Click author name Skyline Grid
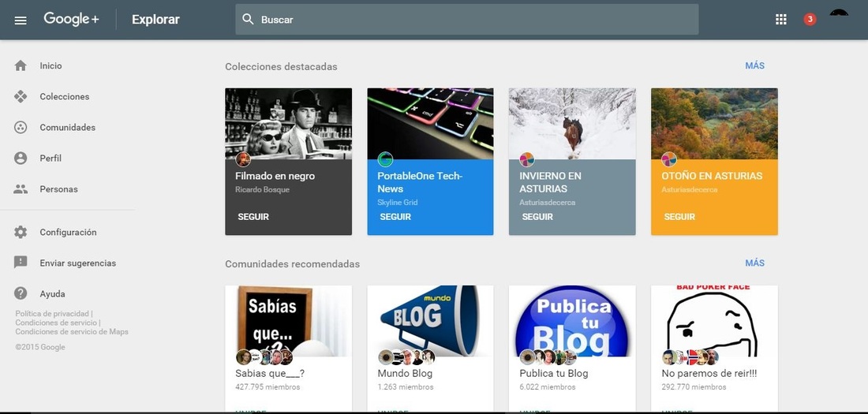Viewport: 868px width, 414px height. 398,203
